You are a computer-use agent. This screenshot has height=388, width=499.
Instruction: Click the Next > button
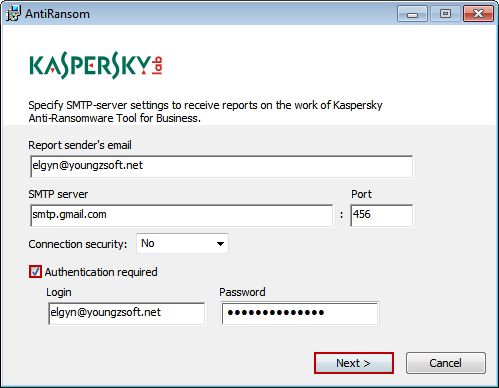(x=354, y=363)
